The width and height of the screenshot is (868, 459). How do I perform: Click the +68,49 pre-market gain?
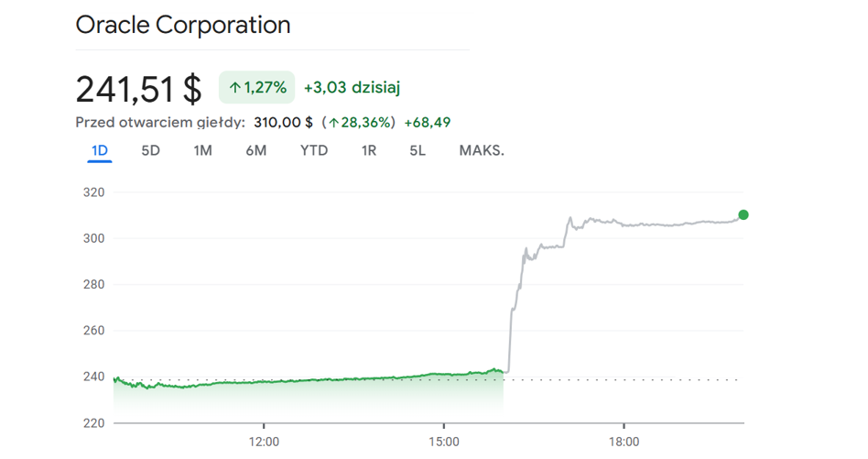click(x=428, y=123)
